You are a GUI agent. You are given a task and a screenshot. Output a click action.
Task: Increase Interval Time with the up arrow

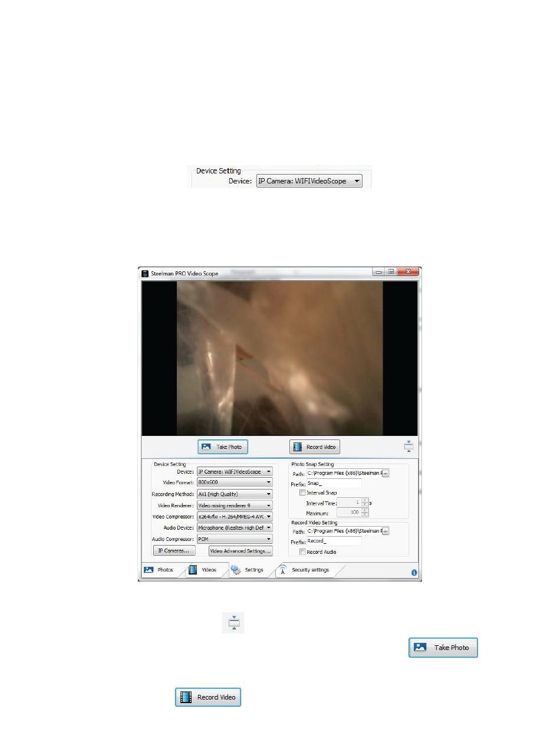click(365, 500)
